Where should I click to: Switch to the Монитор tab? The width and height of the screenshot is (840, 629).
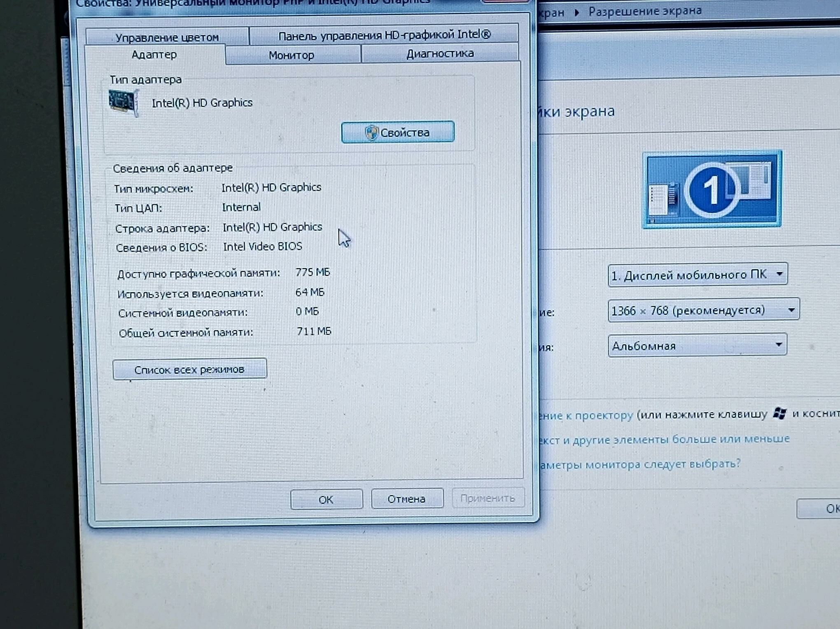292,55
